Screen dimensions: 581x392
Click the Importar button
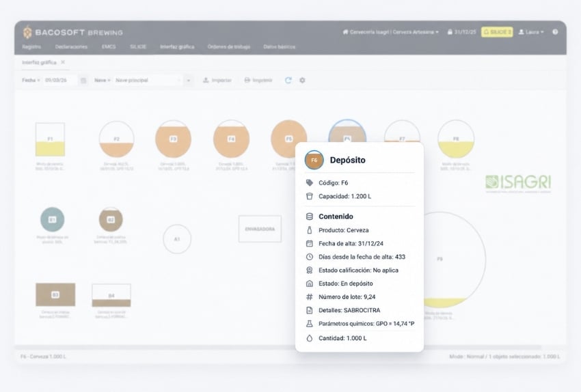(217, 80)
